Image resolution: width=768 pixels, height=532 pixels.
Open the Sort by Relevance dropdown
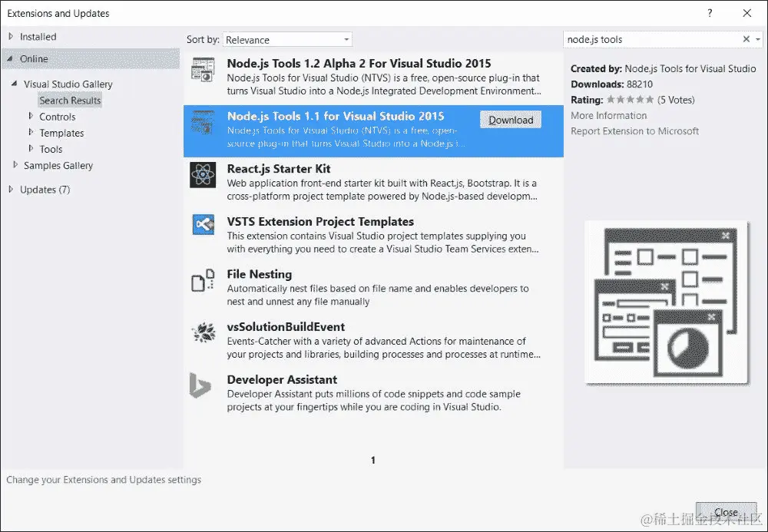[x=287, y=40]
